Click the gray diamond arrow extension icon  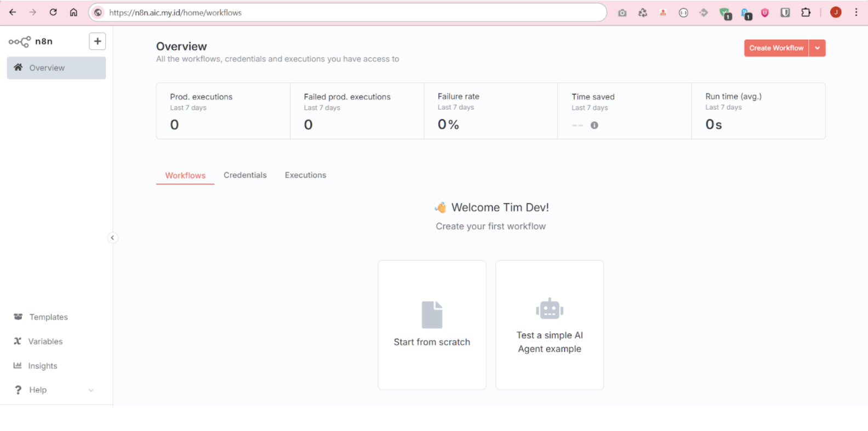point(704,13)
